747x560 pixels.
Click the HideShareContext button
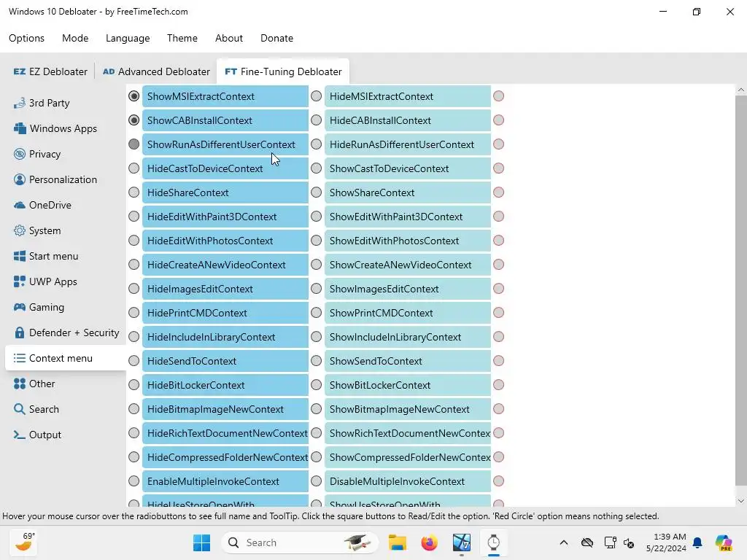tap(225, 192)
